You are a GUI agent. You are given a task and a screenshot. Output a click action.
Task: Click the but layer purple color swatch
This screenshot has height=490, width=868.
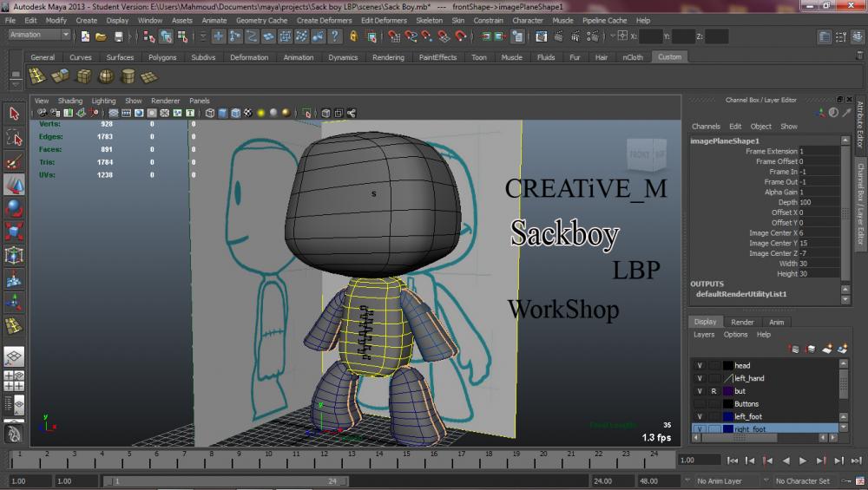[x=728, y=391]
